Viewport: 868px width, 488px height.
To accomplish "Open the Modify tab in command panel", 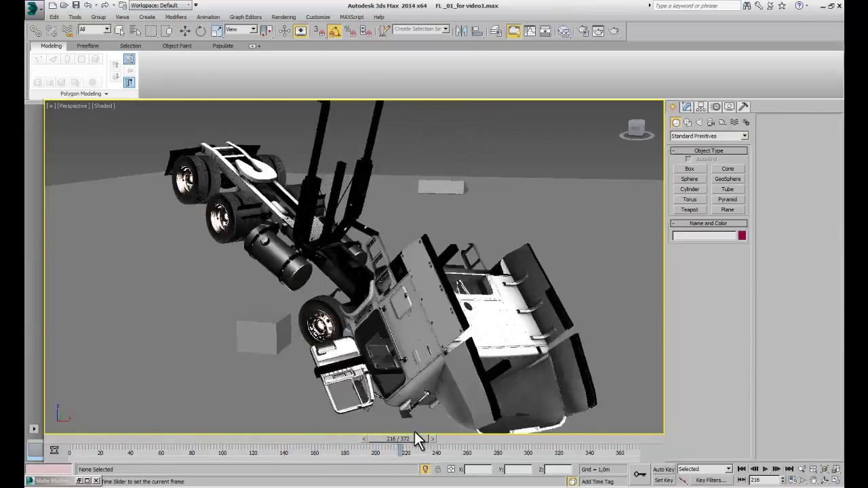I will [x=687, y=106].
